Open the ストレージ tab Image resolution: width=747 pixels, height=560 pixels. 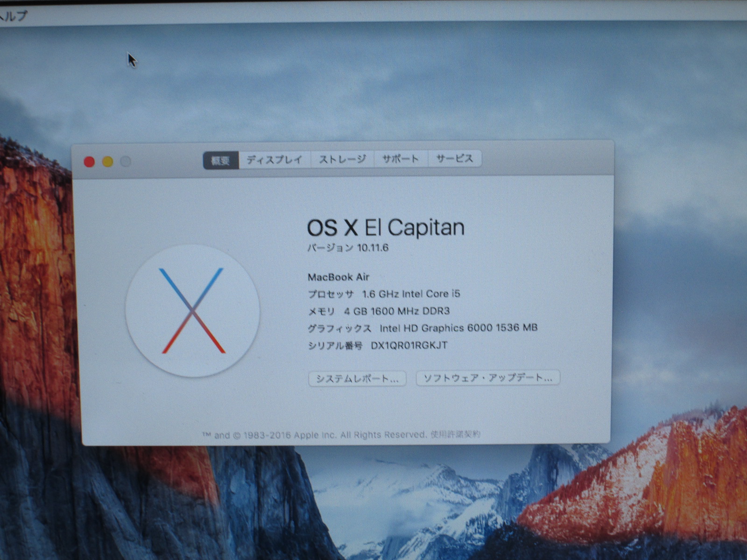pyautogui.click(x=342, y=160)
